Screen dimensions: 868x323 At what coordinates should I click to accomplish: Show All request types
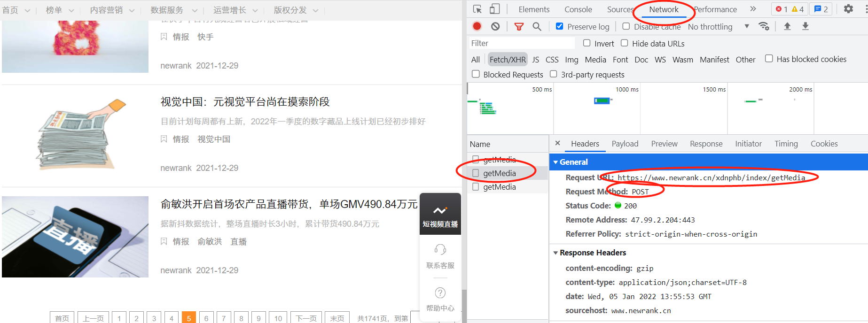(x=476, y=60)
